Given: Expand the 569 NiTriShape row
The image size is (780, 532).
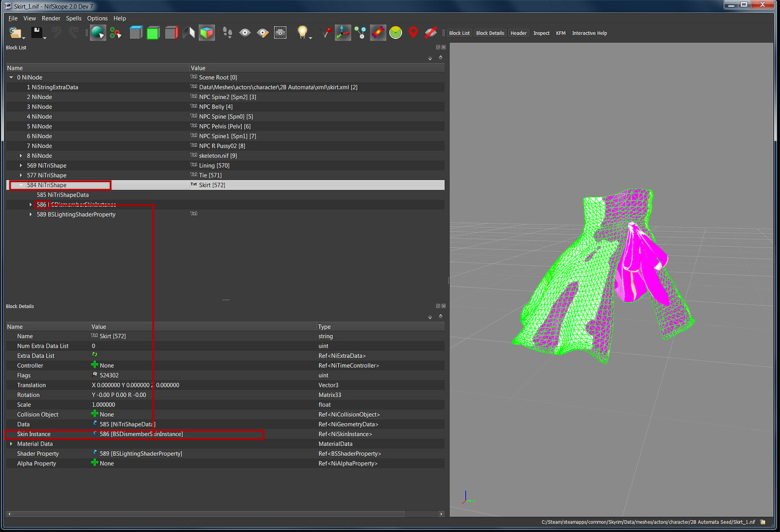Looking at the screenshot, I should point(21,165).
